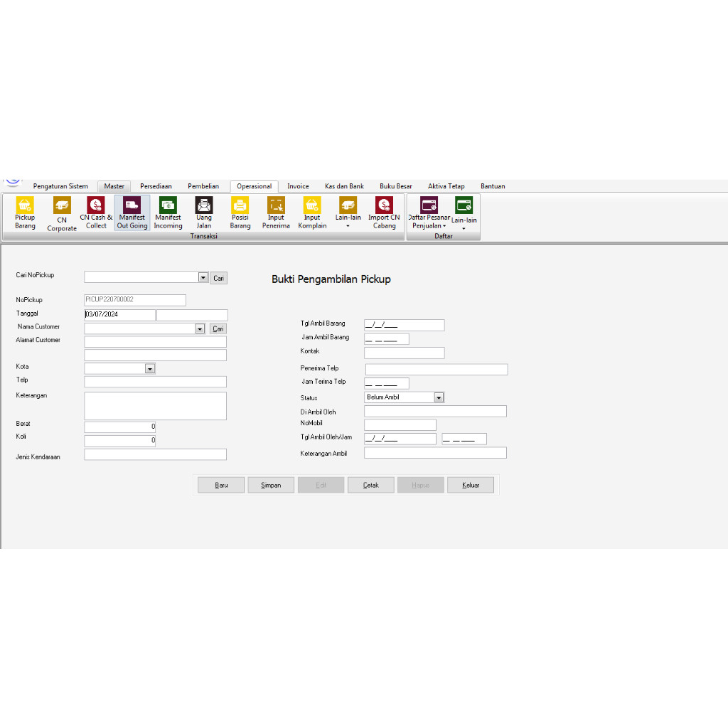Open Import CN Cabang
Screen dimensions: 728x728
pos(384,213)
